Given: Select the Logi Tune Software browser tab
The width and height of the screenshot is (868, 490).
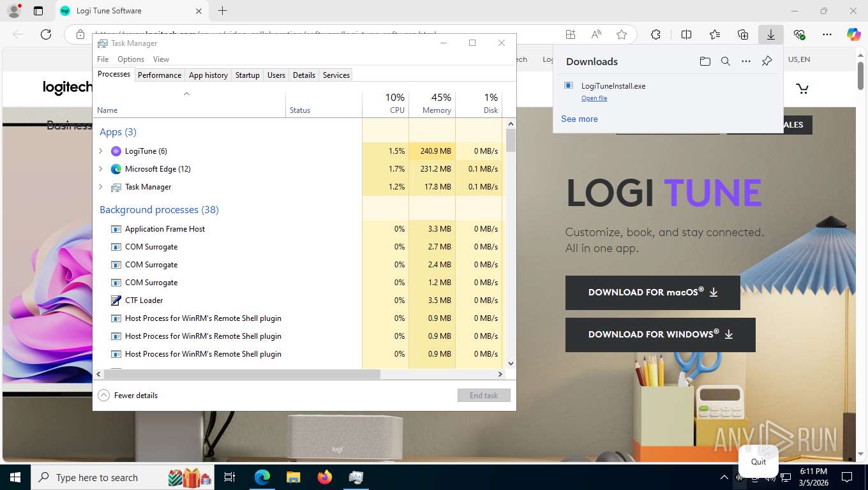Looking at the screenshot, I should [131, 11].
